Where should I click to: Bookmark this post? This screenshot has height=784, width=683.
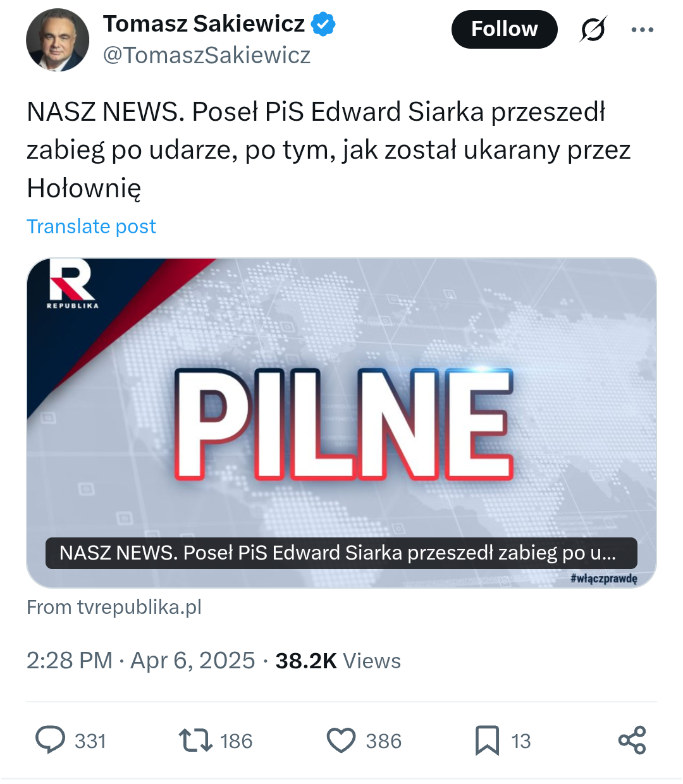487,740
